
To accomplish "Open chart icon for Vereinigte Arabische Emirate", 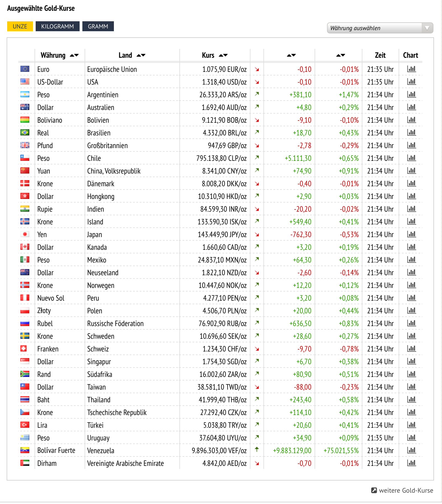I will [x=411, y=463].
